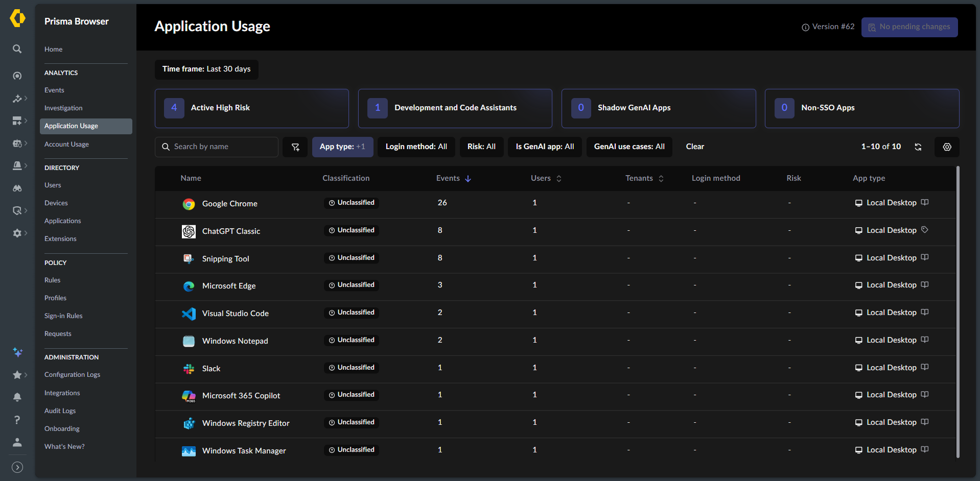The image size is (980, 481).
Task: Select the Shadow GenAI Apps card
Action: point(659,108)
